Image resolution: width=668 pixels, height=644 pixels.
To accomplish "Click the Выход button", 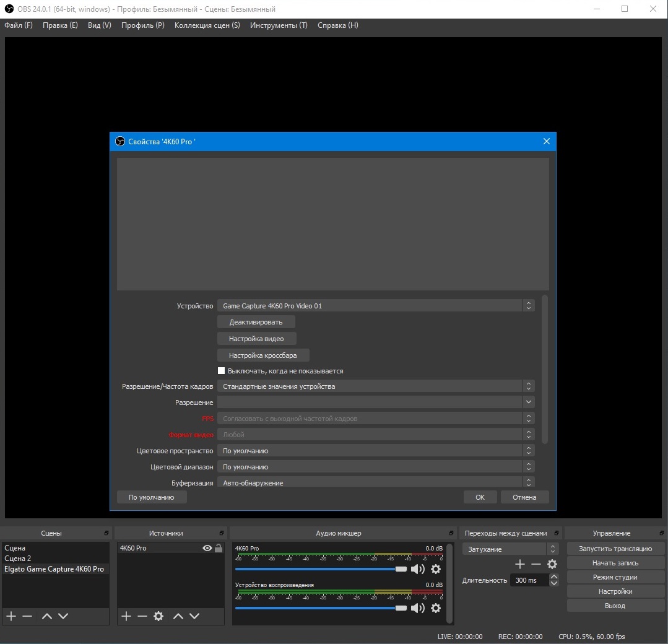I will 615,605.
